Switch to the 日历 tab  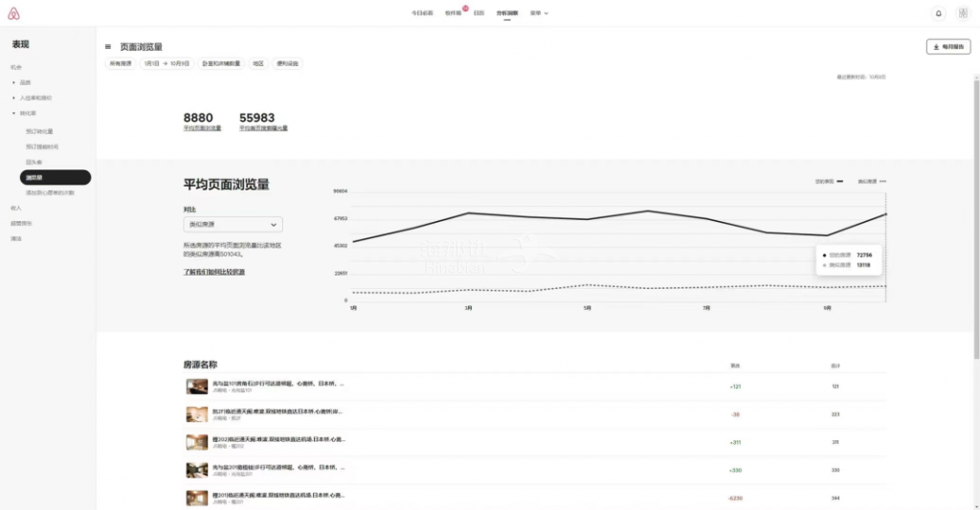[479, 13]
